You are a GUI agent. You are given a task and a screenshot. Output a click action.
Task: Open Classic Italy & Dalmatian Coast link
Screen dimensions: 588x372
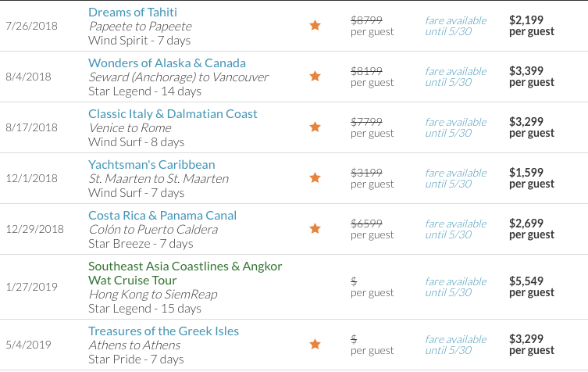[173, 113]
